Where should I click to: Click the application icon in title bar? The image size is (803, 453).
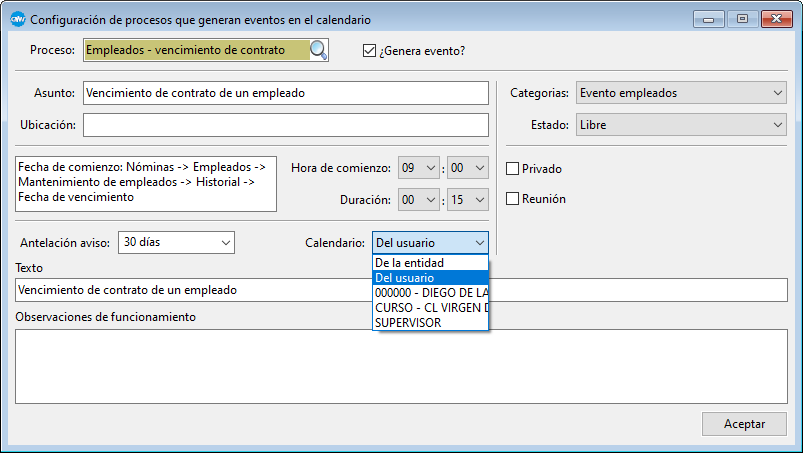[17, 19]
